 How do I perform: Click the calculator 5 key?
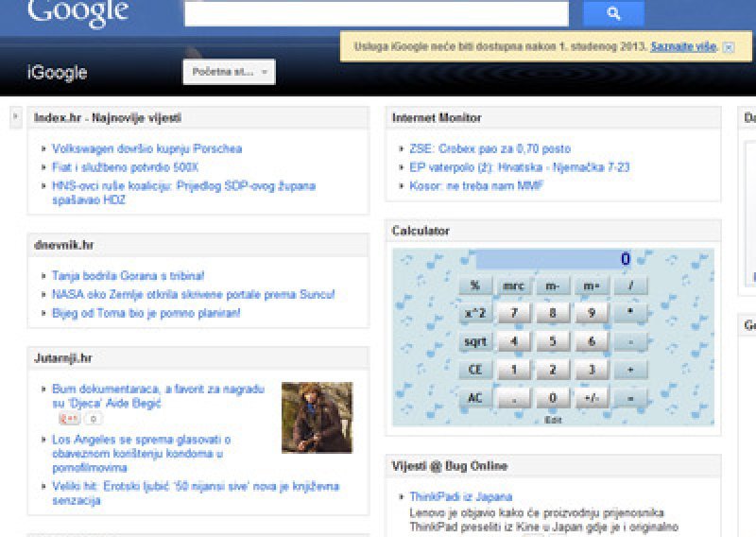(x=553, y=342)
